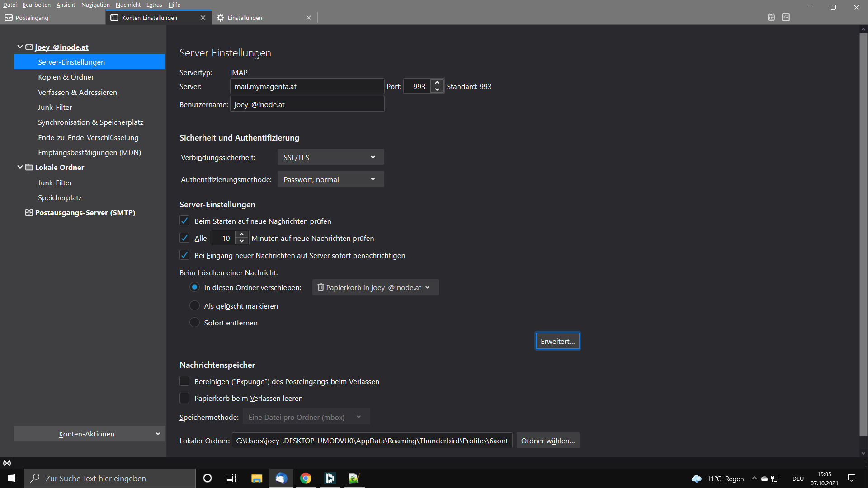Click the online status icon in the status bar

point(7,463)
